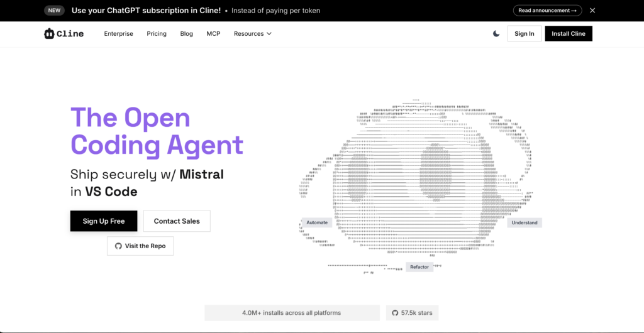Open the Read announcement link
644x333 pixels.
[547, 11]
